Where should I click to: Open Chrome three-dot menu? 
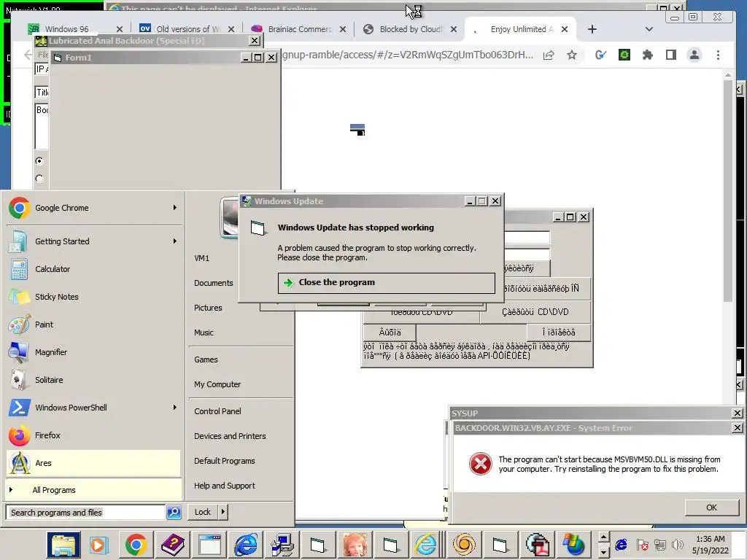click(718, 55)
